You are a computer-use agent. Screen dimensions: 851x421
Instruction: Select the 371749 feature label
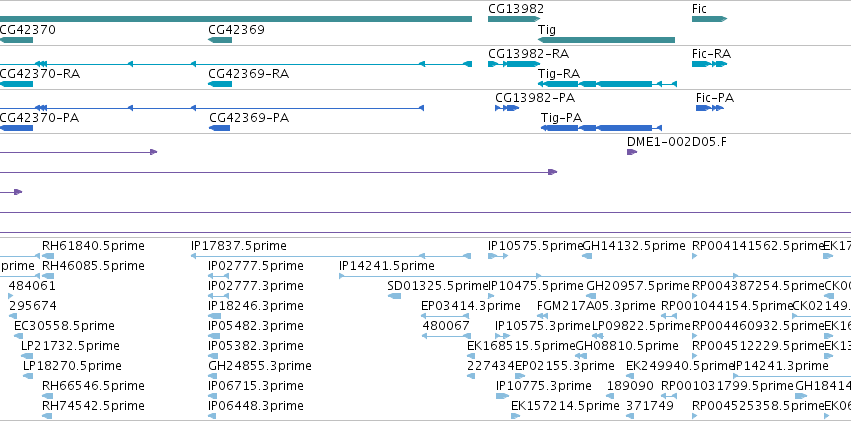pos(650,406)
